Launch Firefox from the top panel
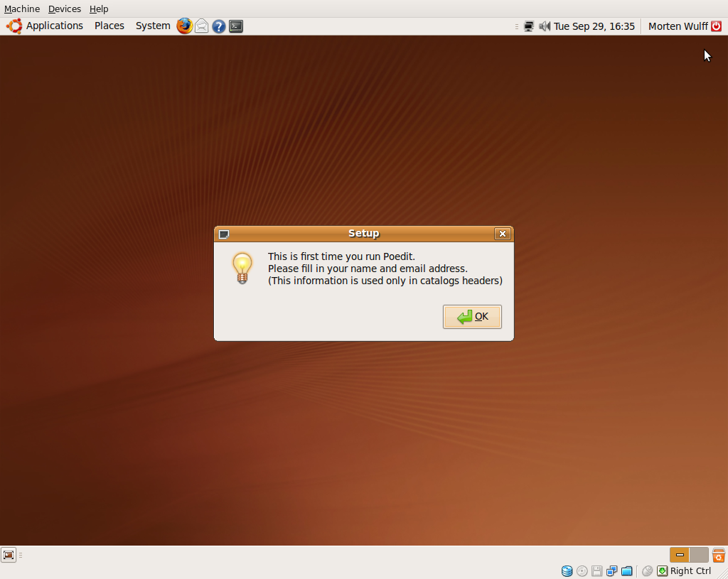 point(184,26)
